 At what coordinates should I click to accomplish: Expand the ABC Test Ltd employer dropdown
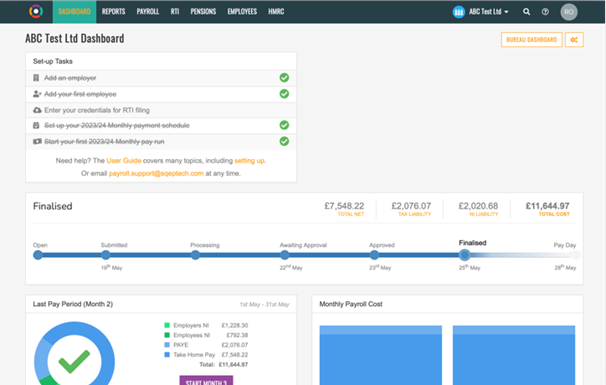coord(489,12)
